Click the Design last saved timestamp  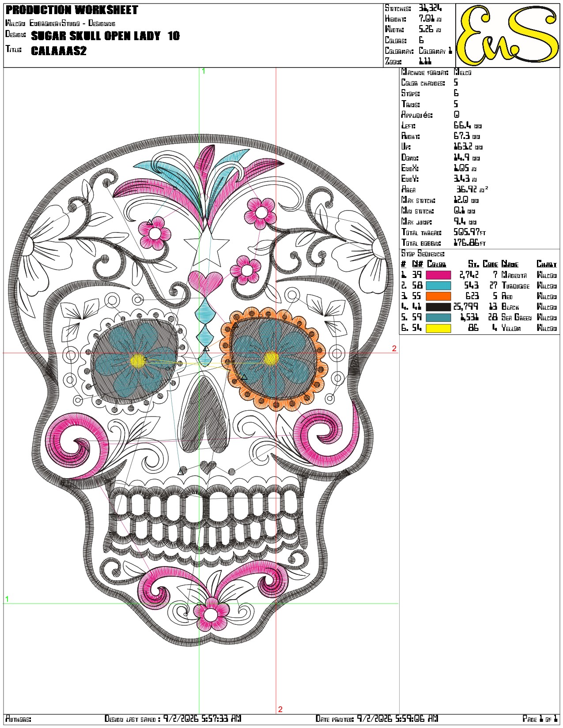click(173, 719)
